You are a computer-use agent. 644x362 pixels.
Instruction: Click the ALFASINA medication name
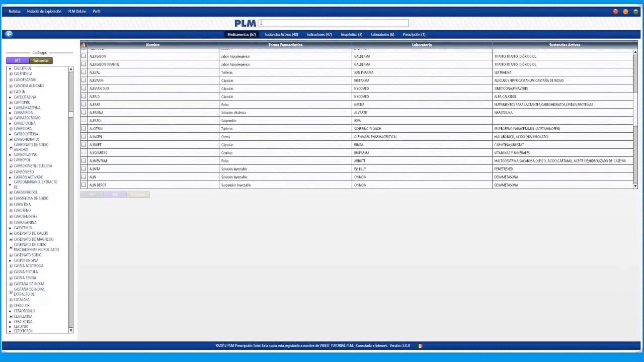coord(96,113)
